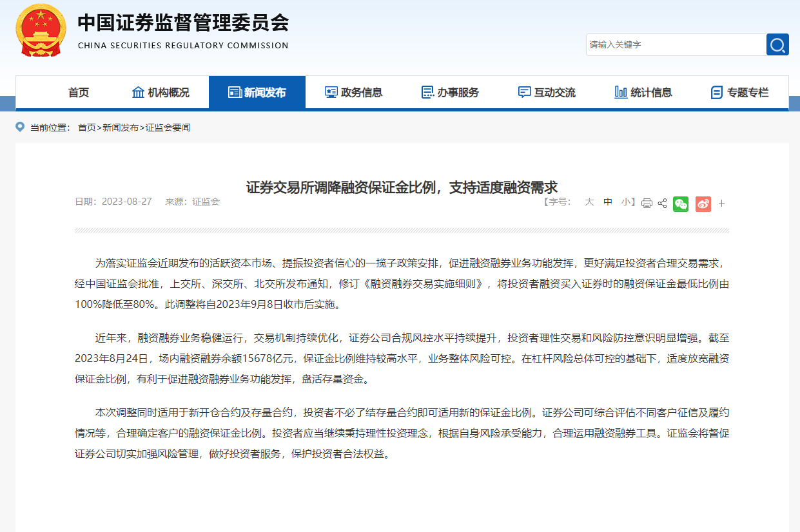Go to the 办事服务 tab
The height and width of the screenshot is (532, 800).
click(451, 92)
